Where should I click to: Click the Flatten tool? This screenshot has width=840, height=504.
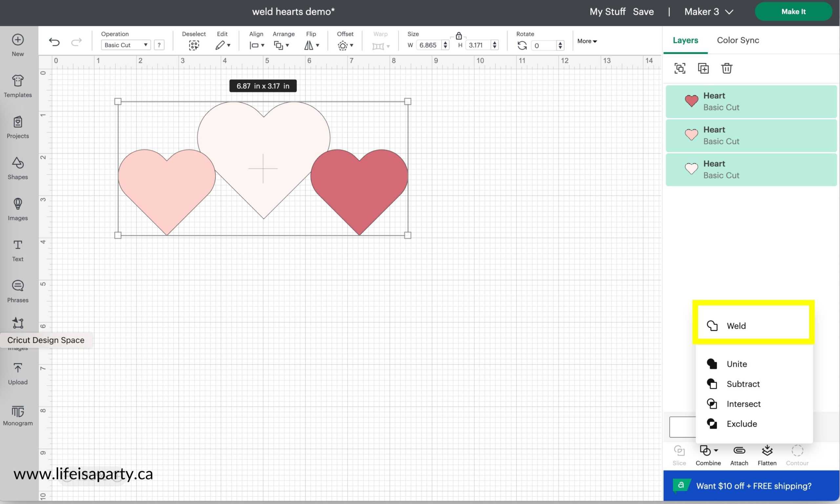pos(767,455)
